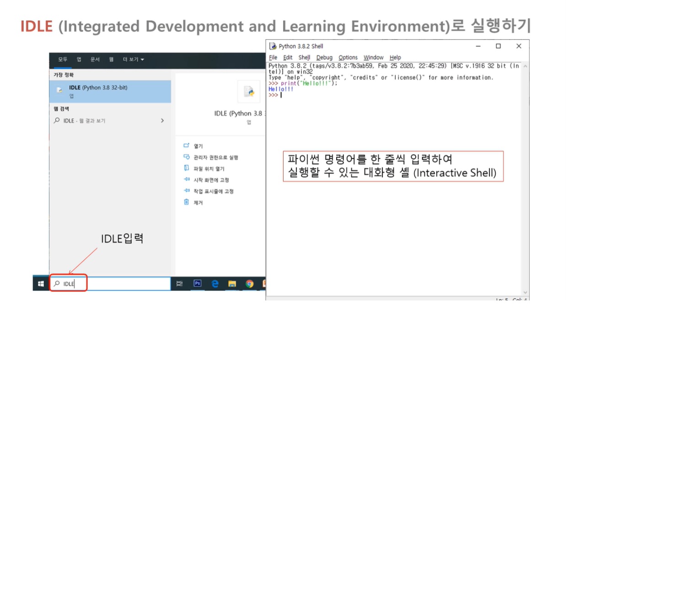The width and height of the screenshot is (697, 616).
Task: Open the Debug menu in Python Shell
Action: [324, 58]
